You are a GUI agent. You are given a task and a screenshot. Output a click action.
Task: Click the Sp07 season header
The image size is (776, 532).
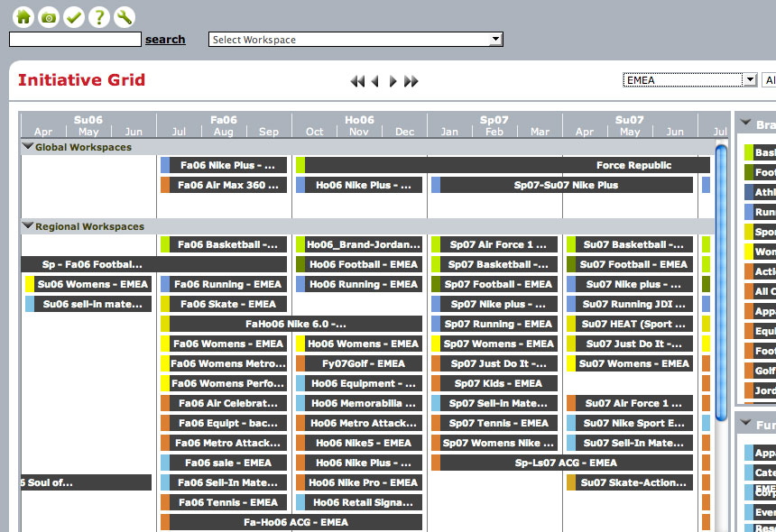[x=494, y=120]
